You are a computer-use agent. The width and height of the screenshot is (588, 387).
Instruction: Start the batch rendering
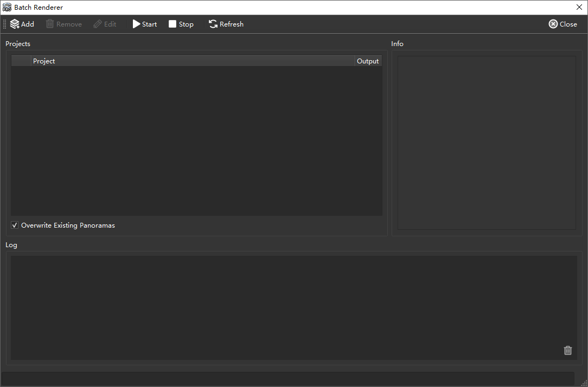[x=145, y=24]
